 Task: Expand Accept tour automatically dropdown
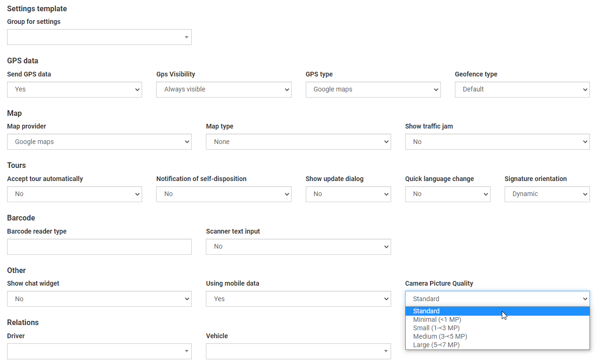74,194
